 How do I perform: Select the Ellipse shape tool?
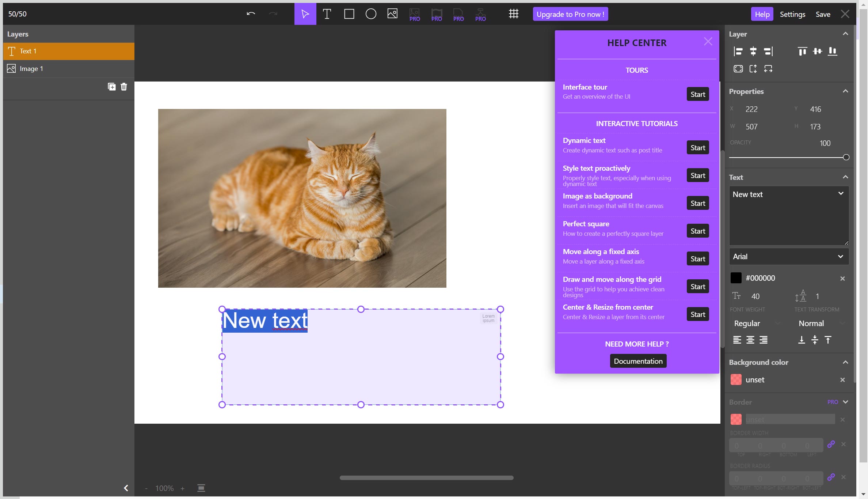371,14
